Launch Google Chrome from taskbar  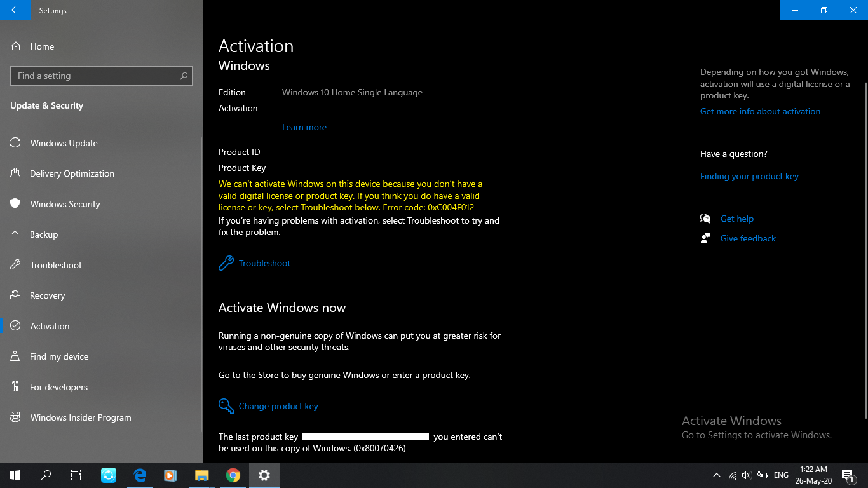point(233,475)
